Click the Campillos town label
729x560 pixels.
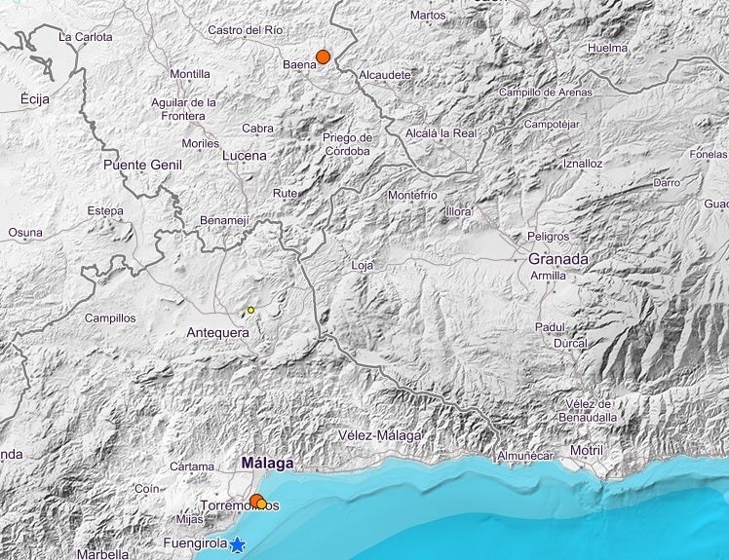point(110,318)
